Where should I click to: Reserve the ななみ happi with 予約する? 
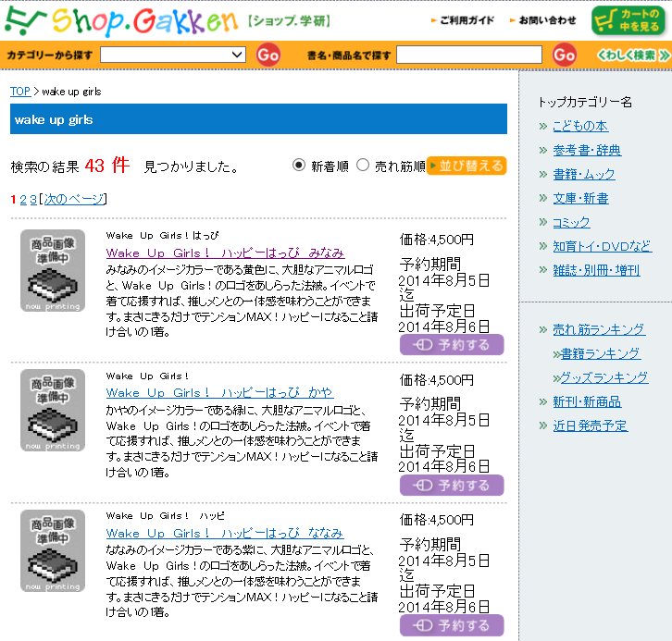click(452, 625)
